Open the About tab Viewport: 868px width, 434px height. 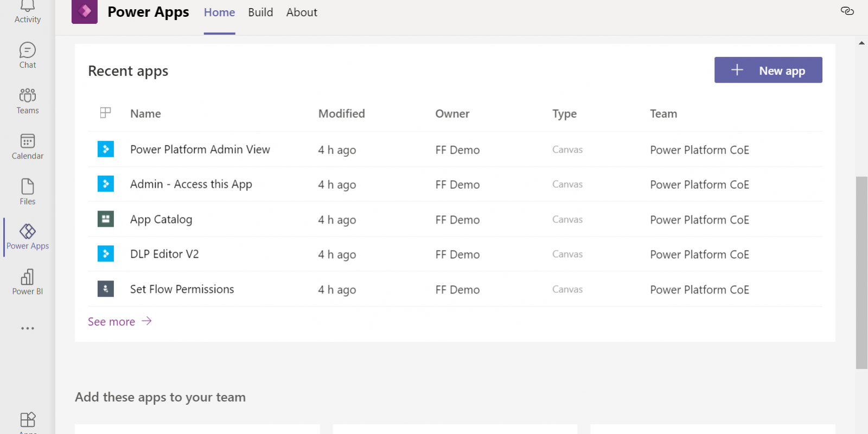(x=302, y=12)
